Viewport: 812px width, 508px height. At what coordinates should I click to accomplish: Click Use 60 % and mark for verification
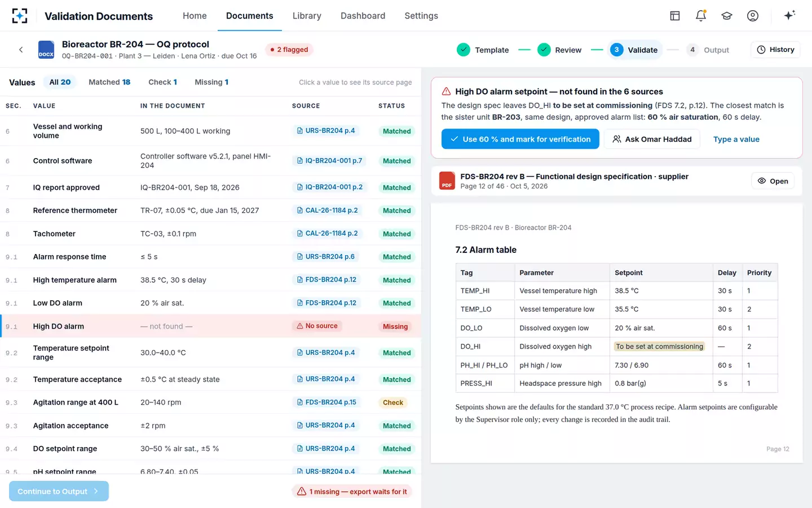click(x=520, y=139)
